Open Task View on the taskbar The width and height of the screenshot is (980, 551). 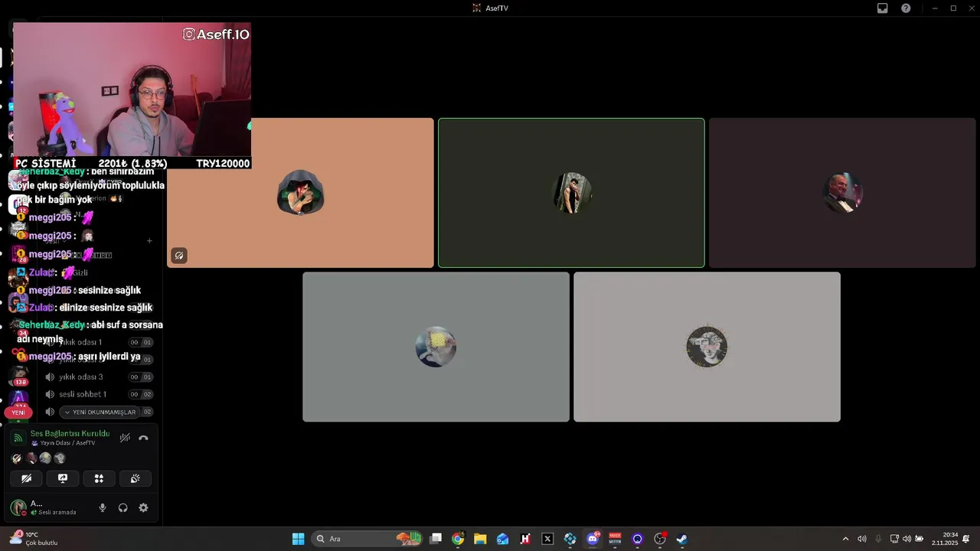[436, 539]
